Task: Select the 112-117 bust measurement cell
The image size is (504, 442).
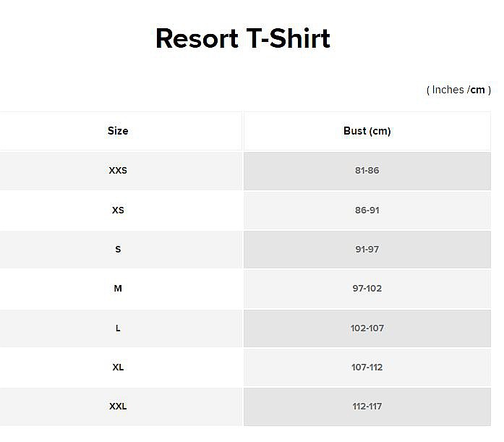Action: [367, 407]
